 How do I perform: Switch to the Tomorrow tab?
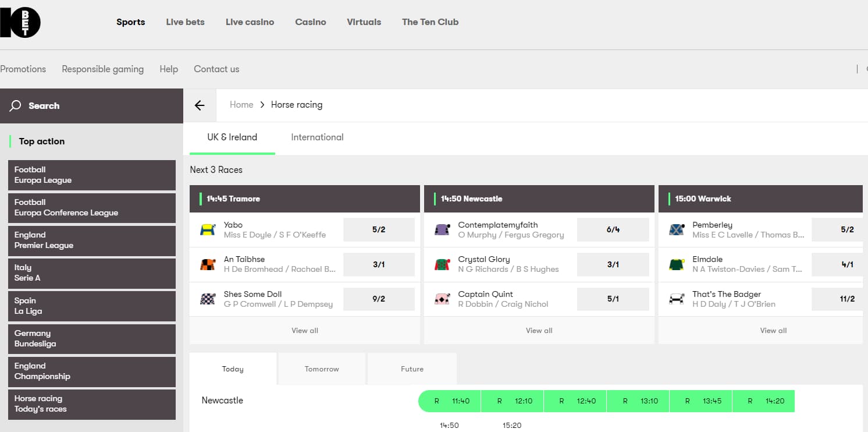tap(322, 369)
